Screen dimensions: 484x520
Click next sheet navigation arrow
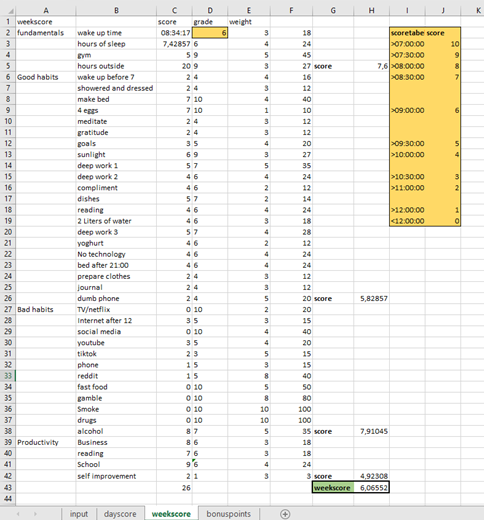coord(35,514)
